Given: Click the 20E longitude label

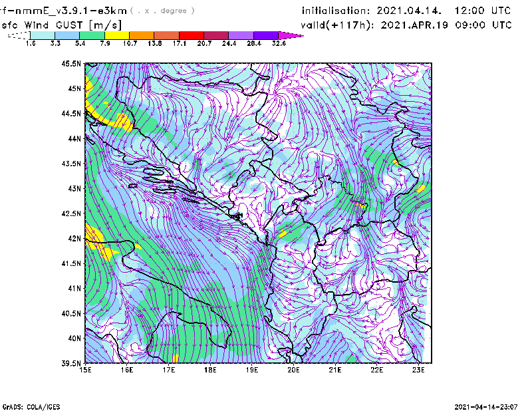Looking at the screenshot, I should (293, 370).
